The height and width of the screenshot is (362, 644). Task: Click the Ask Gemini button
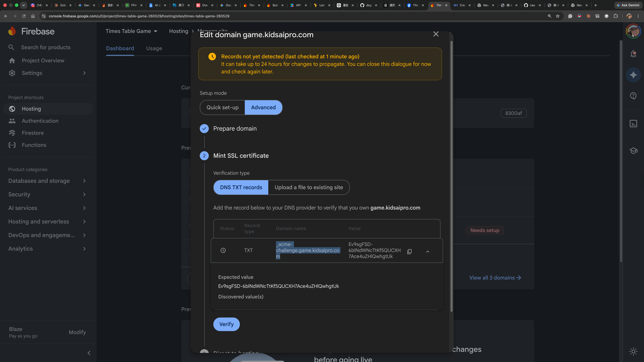pyautogui.click(x=628, y=5)
